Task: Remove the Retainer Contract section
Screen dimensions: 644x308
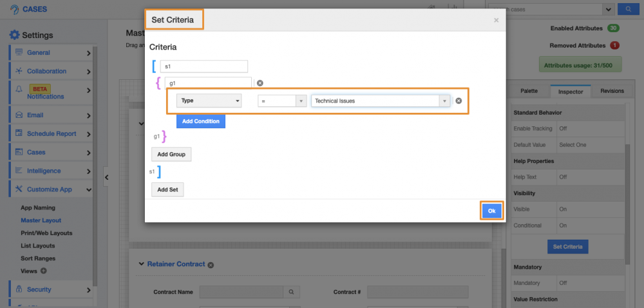Action: pos(211,264)
